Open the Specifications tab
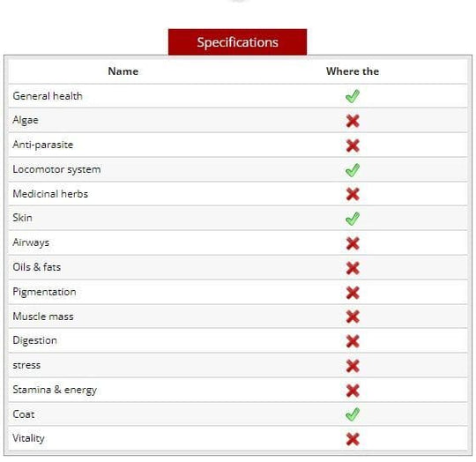The height and width of the screenshot is (462, 476). (237, 42)
